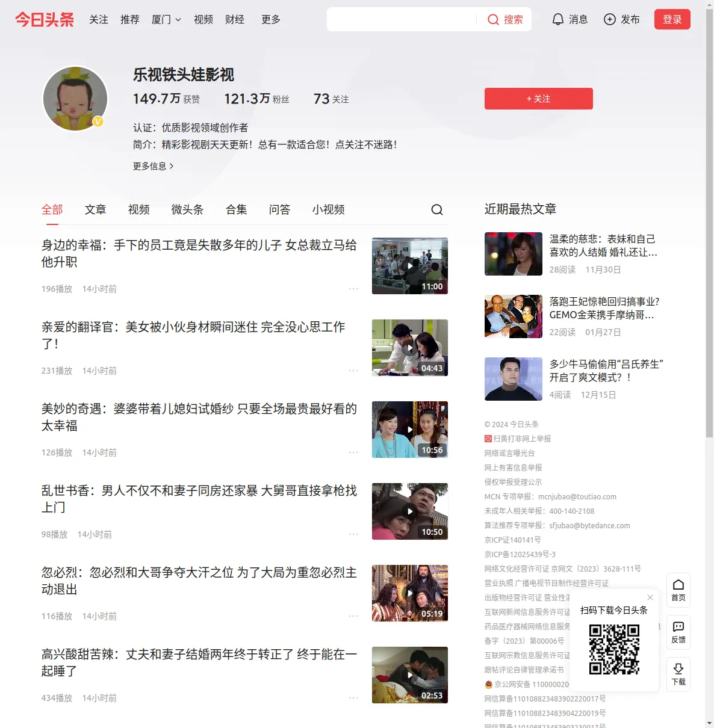Expand 更多信息 profile details
This screenshot has width=714, height=728.
(x=154, y=166)
